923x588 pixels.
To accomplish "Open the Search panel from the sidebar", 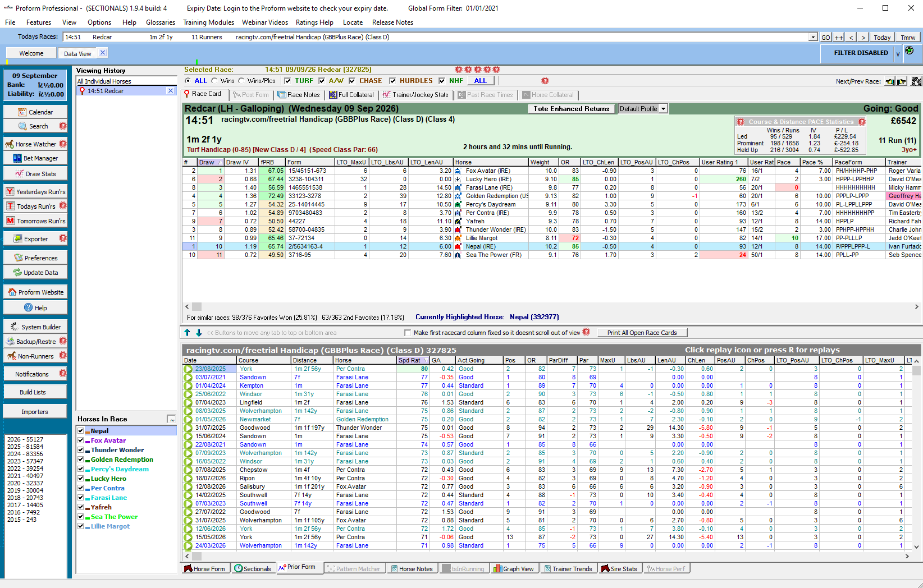I will [35, 126].
